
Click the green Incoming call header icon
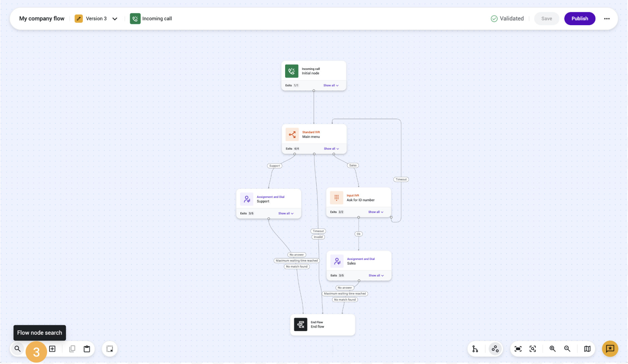tap(135, 19)
